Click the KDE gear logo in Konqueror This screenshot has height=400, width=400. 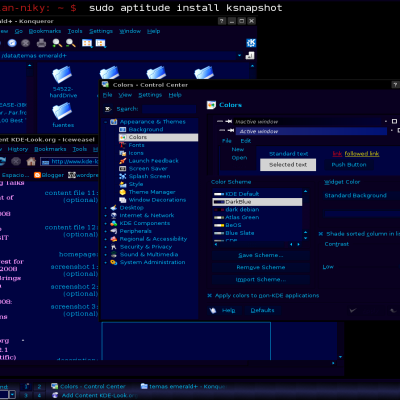(x=251, y=43)
